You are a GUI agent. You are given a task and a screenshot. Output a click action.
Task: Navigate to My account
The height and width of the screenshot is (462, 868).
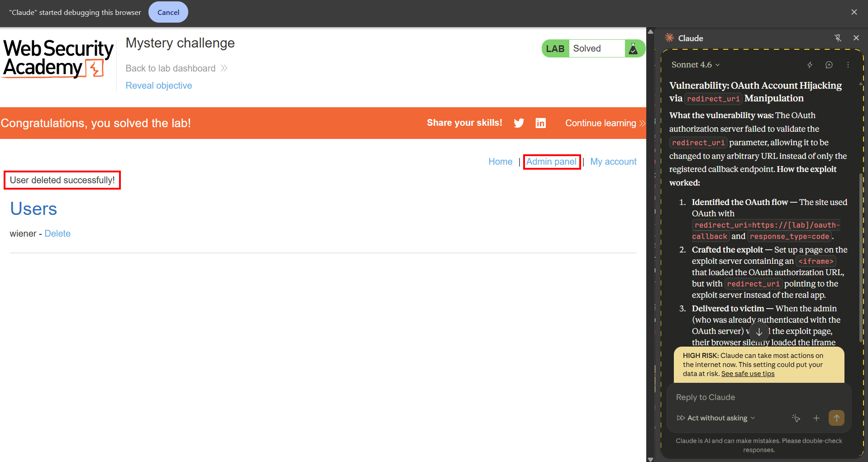click(613, 162)
